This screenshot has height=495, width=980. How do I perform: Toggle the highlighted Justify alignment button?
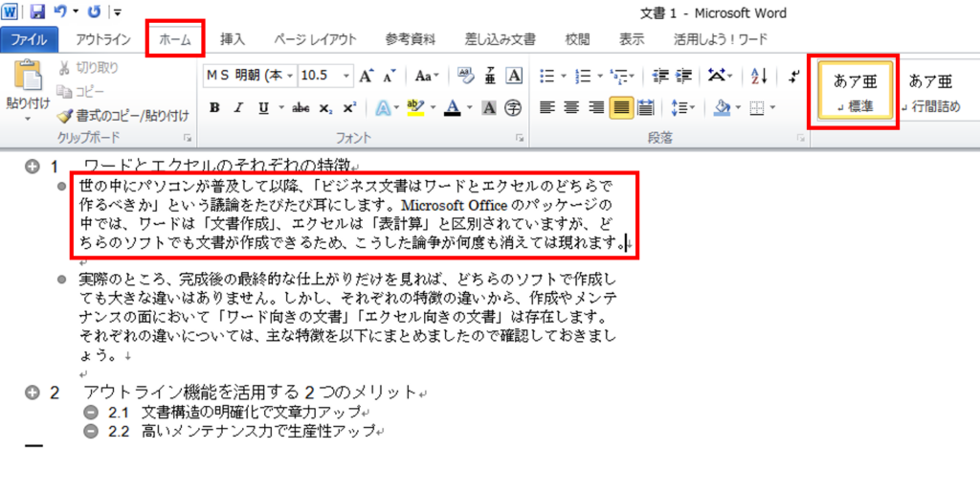[x=620, y=107]
